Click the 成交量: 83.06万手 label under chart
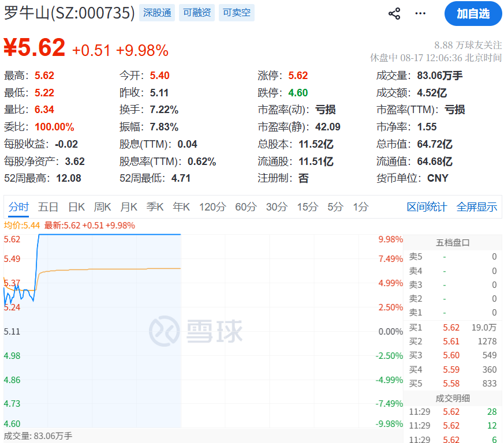Screen dimensions: 504x443 coord(38,436)
